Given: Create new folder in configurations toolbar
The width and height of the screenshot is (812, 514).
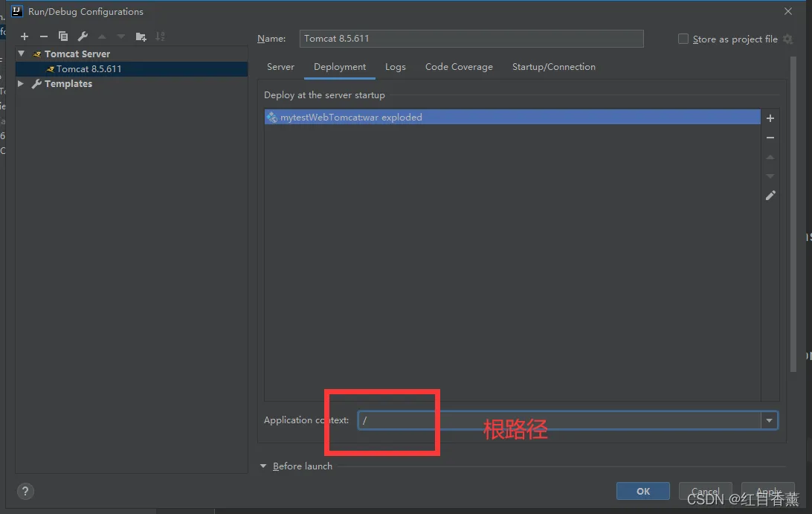Looking at the screenshot, I should (141, 36).
